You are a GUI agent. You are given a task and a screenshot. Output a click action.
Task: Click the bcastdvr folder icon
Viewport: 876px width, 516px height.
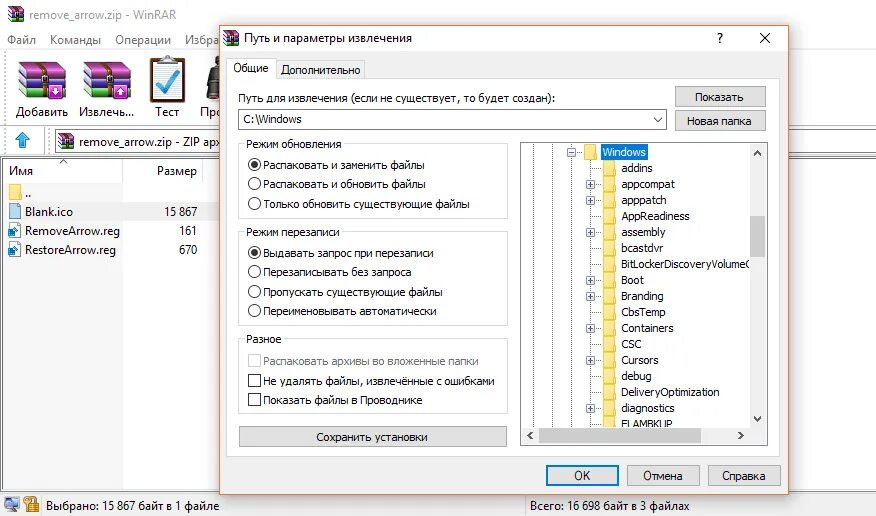pos(610,248)
